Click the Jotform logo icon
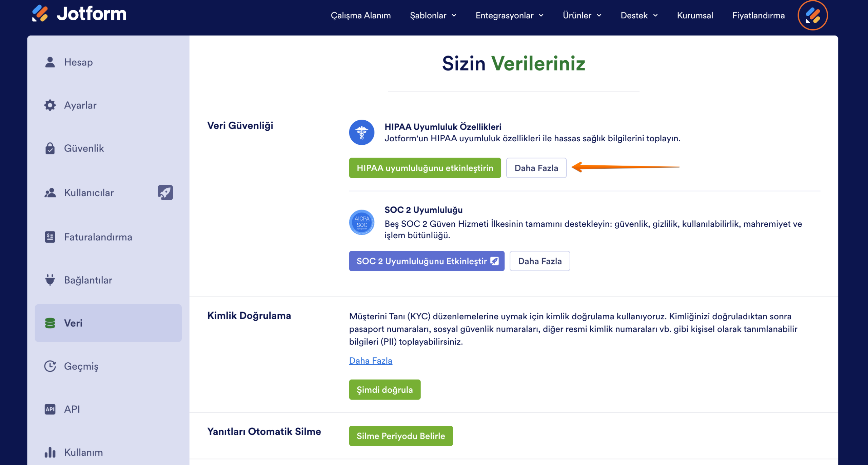The width and height of the screenshot is (868, 465). [40, 13]
